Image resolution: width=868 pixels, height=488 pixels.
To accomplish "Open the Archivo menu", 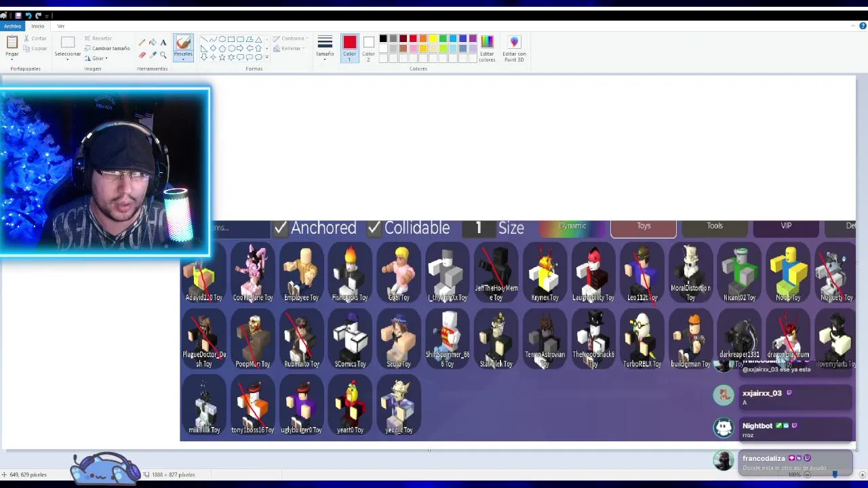I will pos(12,26).
